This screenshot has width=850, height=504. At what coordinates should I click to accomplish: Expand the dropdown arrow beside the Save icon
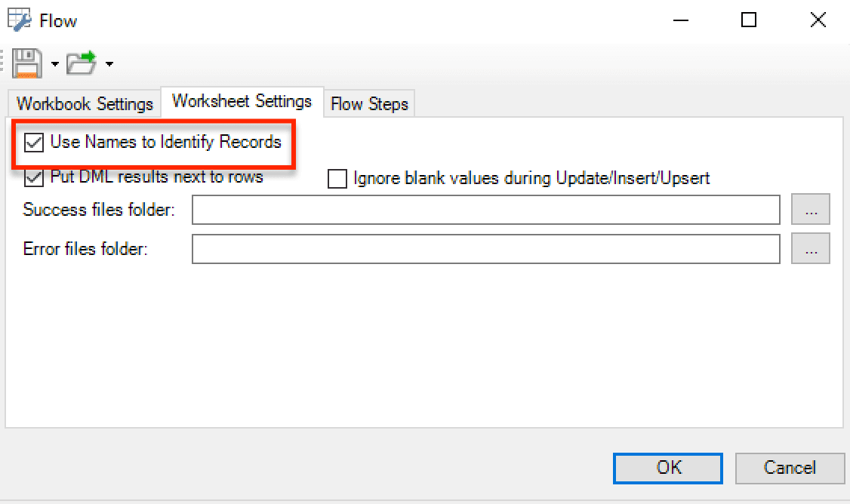point(55,64)
